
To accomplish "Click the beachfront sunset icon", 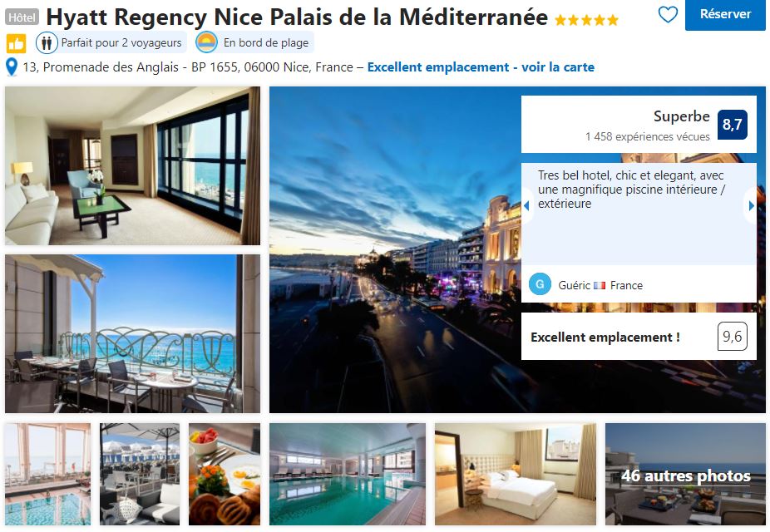I will (206, 42).
